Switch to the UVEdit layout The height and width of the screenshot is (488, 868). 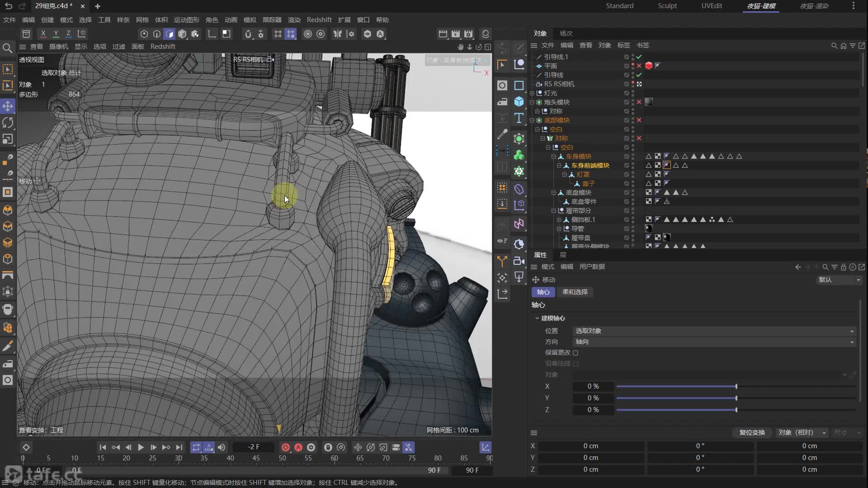712,6
